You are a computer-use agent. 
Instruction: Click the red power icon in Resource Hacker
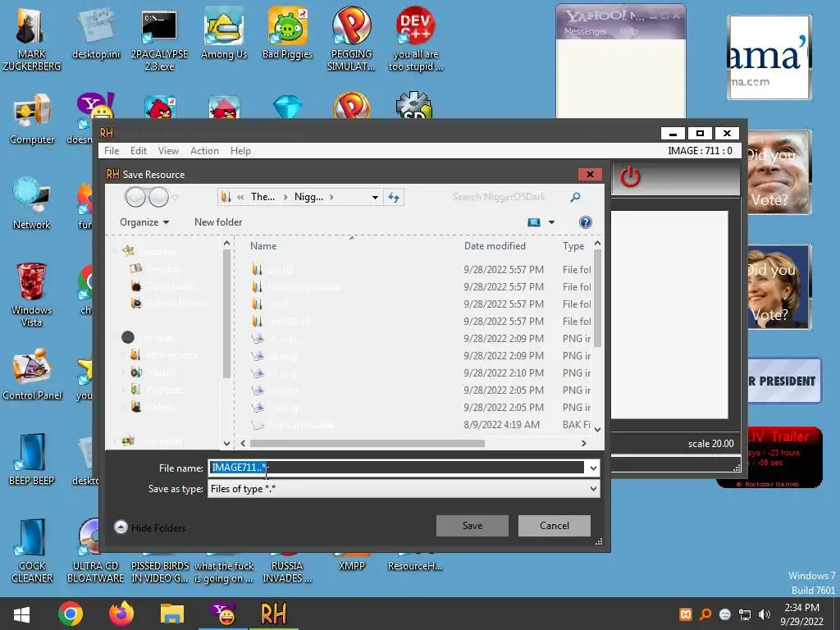tap(630, 176)
